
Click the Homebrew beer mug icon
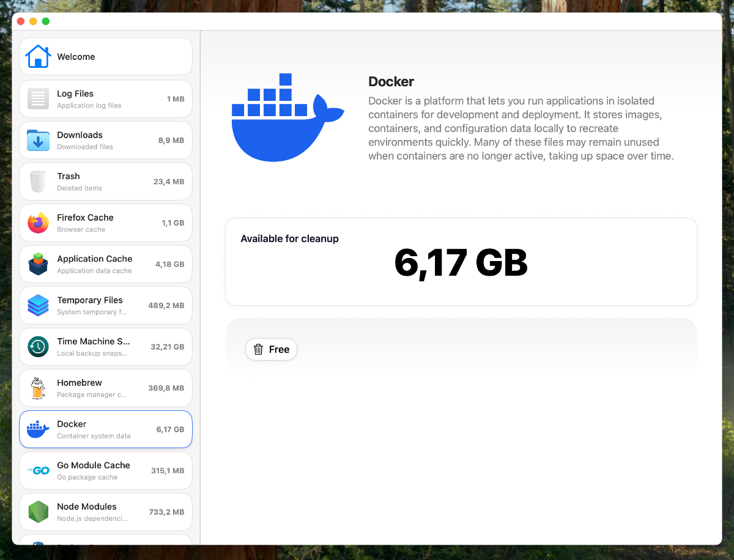point(38,388)
